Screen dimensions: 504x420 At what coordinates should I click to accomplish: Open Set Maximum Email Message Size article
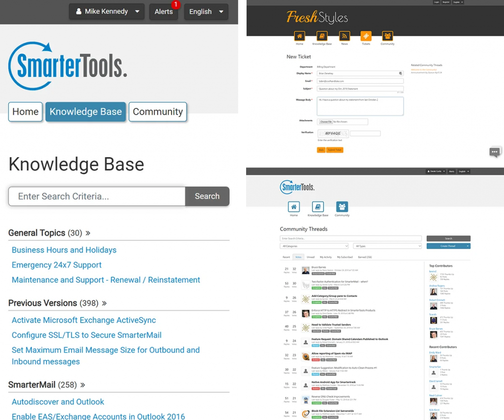point(105,355)
